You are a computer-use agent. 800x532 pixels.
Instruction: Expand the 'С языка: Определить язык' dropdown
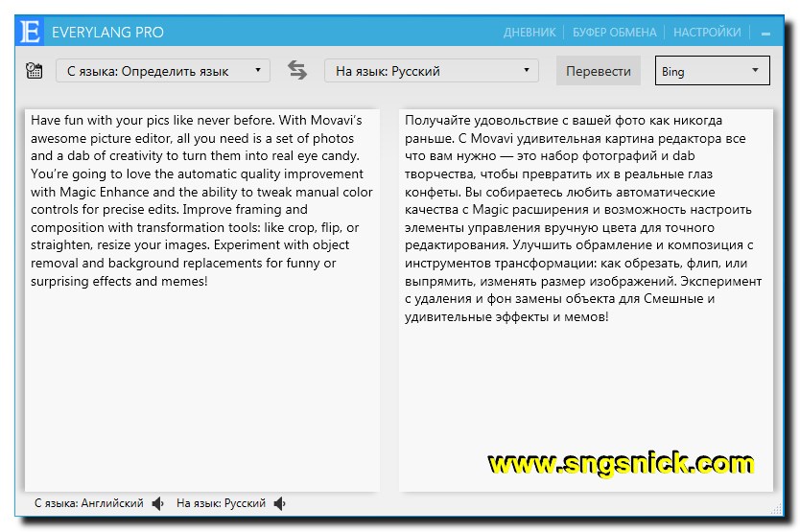point(163,70)
